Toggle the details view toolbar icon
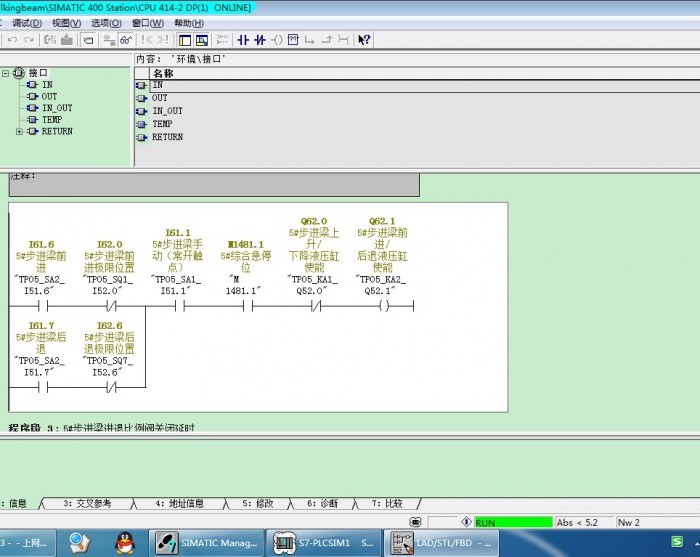700x557 pixels. tap(202, 40)
